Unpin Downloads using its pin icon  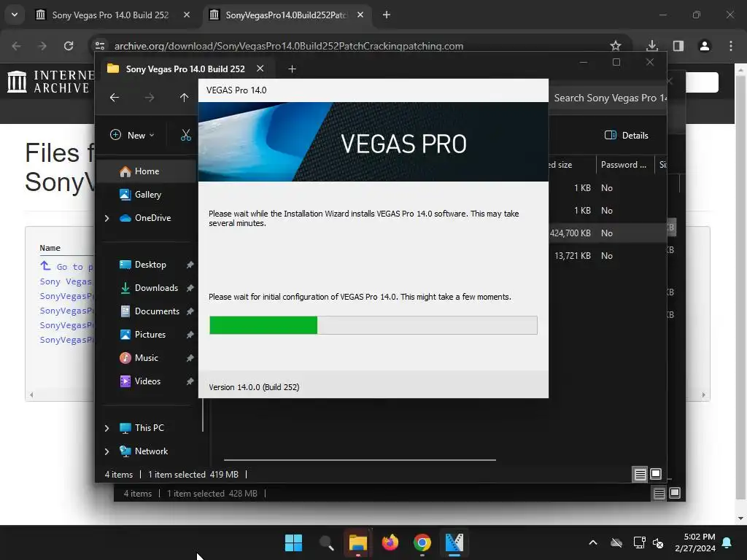190,288
